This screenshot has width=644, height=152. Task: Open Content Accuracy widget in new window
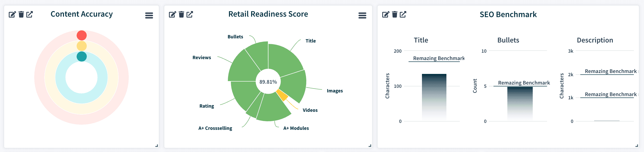click(x=30, y=15)
